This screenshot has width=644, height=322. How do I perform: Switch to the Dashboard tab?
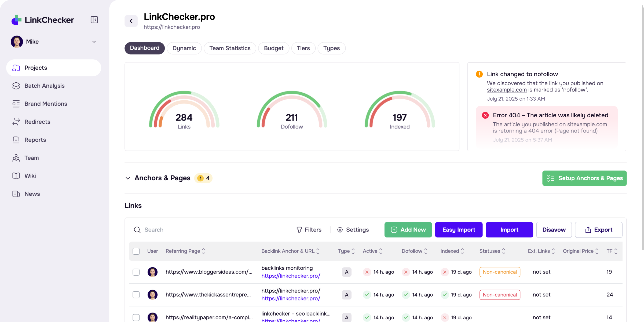pos(145,48)
